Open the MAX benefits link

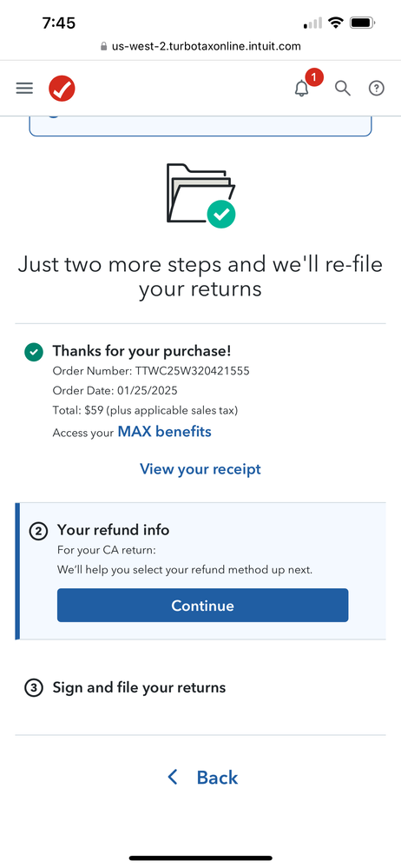164,432
